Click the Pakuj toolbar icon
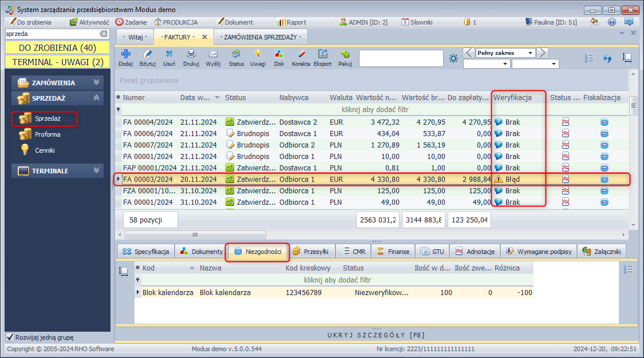 345,54
